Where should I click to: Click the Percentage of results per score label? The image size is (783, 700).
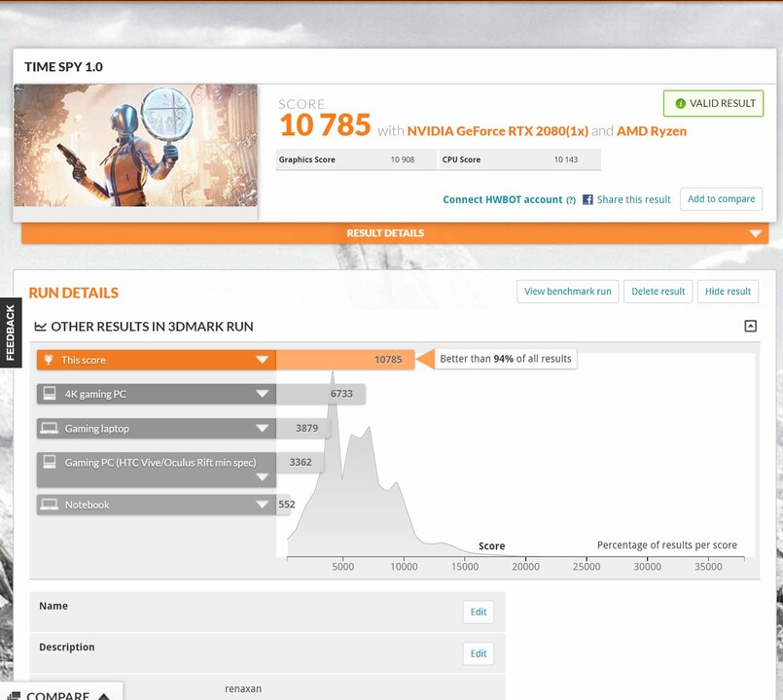pyautogui.click(x=666, y=545)
